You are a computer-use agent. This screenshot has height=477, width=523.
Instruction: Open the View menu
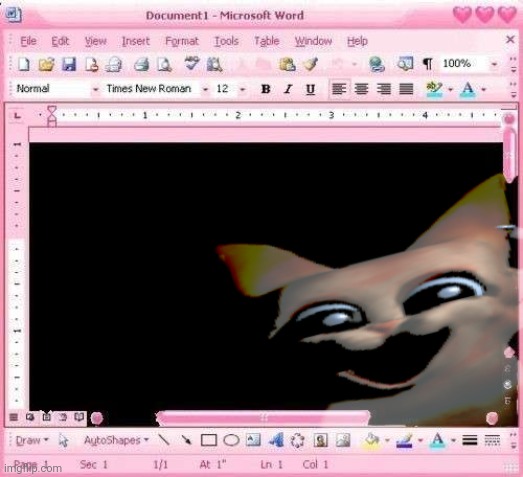[95, 41]
